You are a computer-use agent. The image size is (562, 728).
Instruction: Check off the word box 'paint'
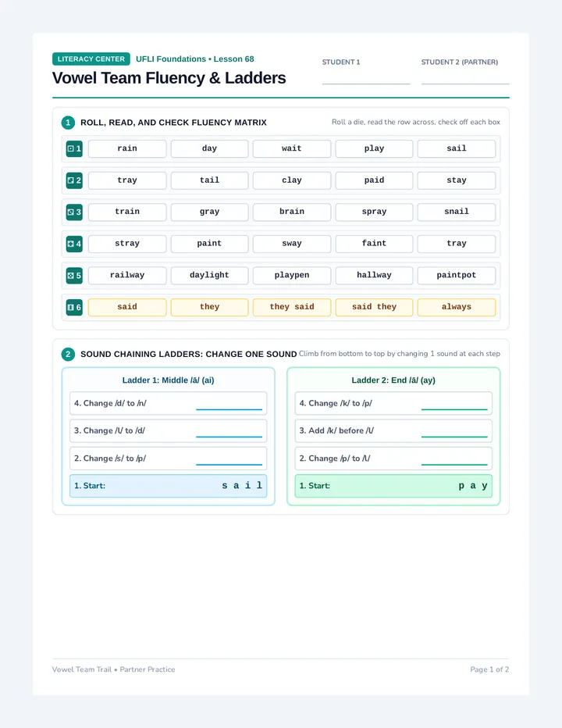[x=209, y=244]
